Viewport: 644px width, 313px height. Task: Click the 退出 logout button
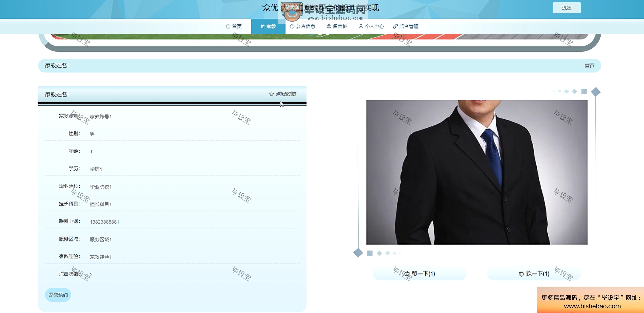point(566,8)
